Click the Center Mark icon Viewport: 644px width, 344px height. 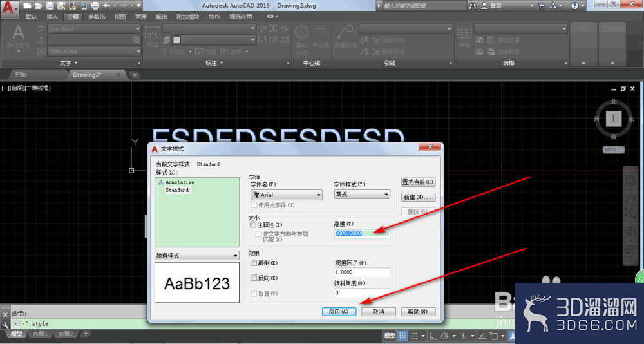click(301, 33)
